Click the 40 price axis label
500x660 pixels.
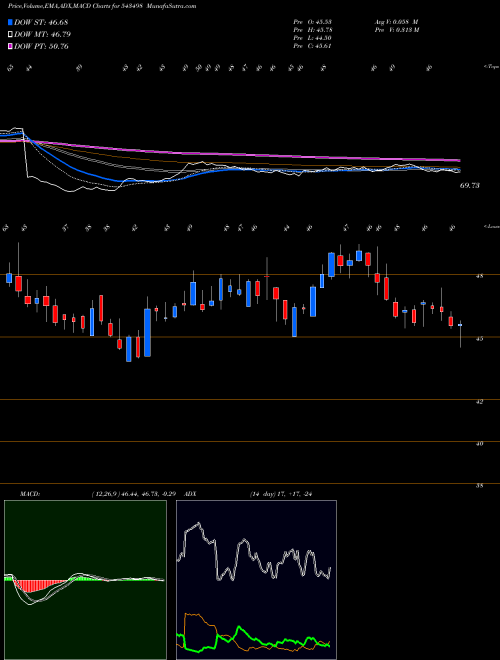tap(480, 444)
